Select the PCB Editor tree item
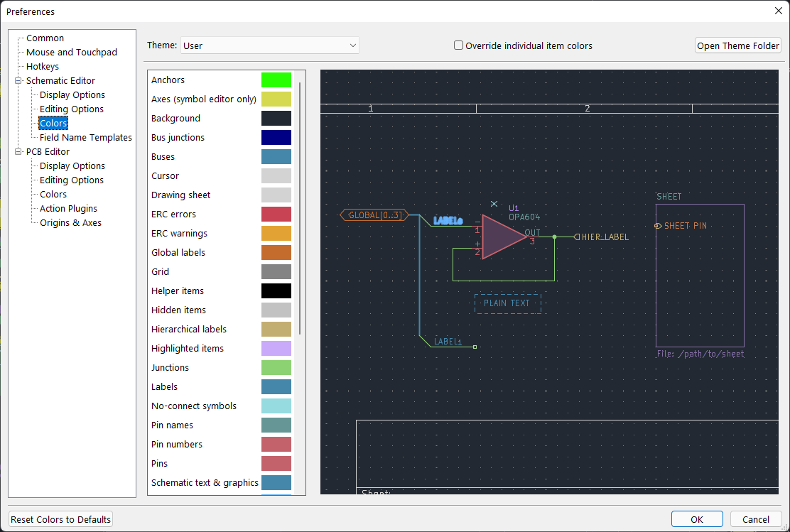790x532 pixels. pos(48,151)
